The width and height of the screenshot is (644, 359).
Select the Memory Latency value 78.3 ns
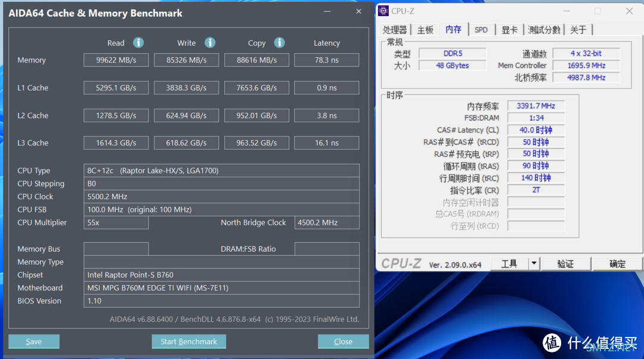point(327,60)
